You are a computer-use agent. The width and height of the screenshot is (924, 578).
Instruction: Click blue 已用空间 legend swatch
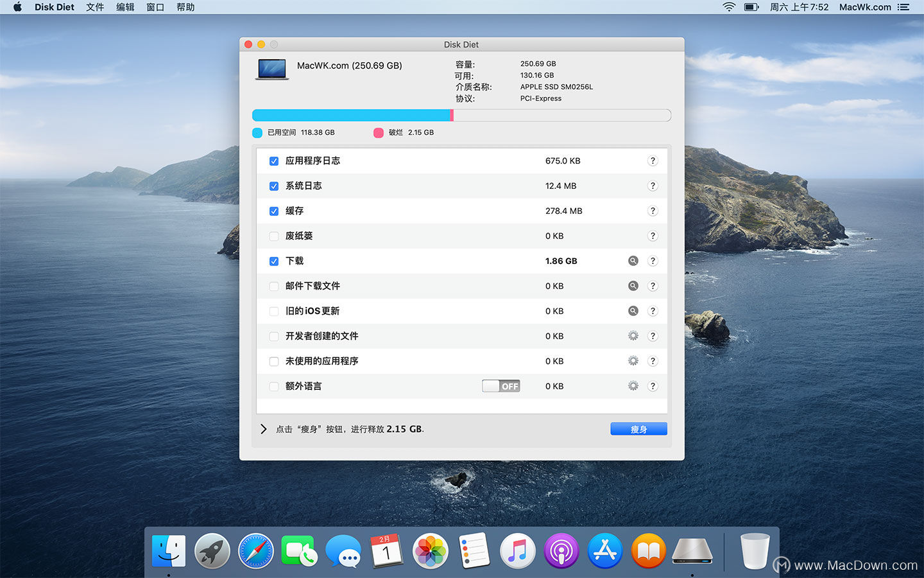point(257,133)
